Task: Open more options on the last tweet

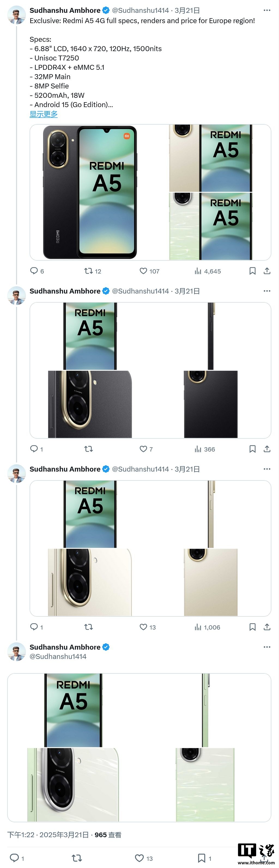Action: tap(267, 647)
